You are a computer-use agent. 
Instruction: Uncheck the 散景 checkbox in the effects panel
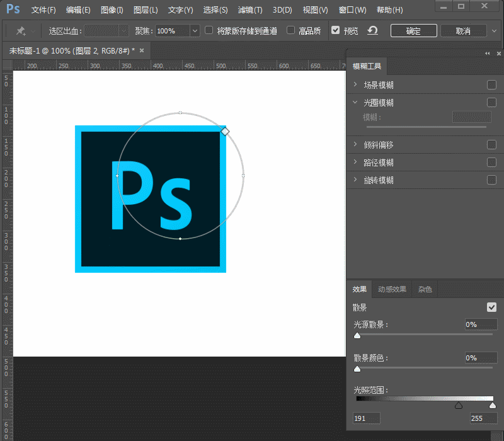pyautogui.click(x=491, y=307)
